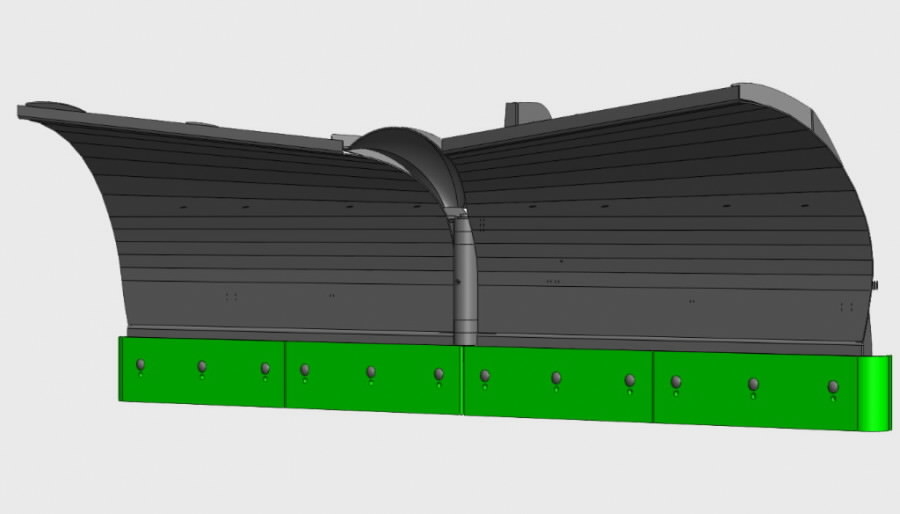
Task: Pick the middle bolt of the fourth green segment
Action: (x=753, y=383)
